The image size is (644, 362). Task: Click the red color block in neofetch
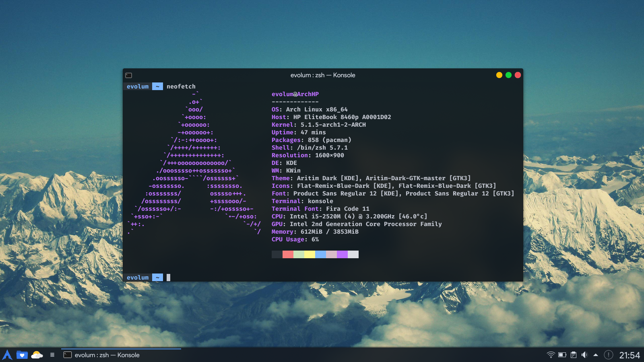point(288,254)
